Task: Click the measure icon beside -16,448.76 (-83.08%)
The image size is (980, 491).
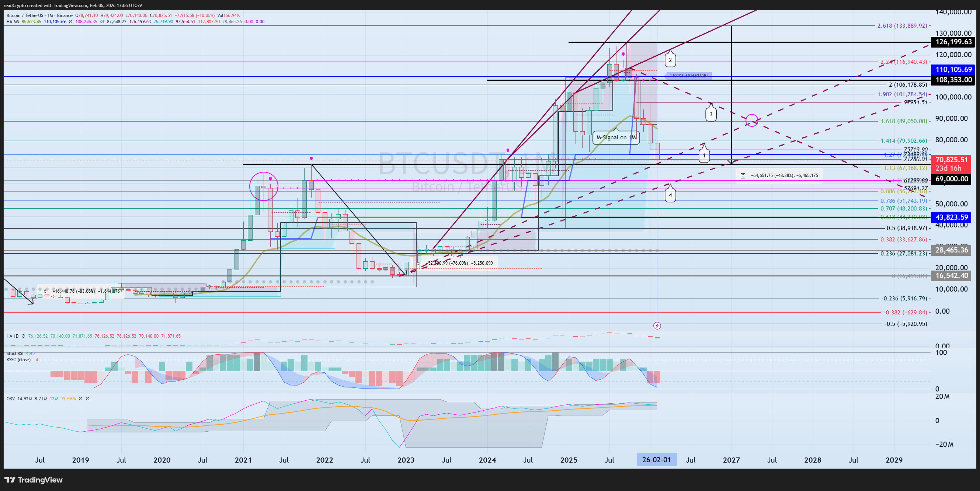Action: (45, 291)
